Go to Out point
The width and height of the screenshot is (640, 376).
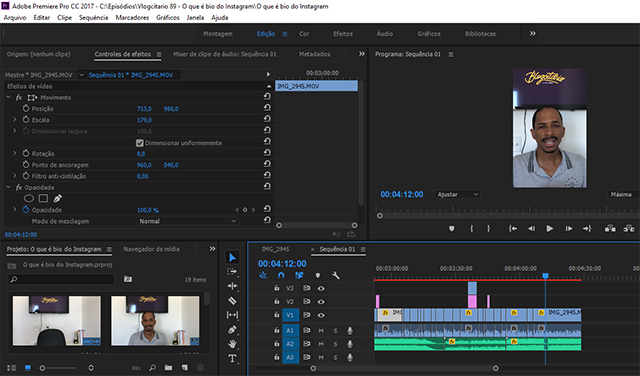pyautogui.click(x=587, y=229)
